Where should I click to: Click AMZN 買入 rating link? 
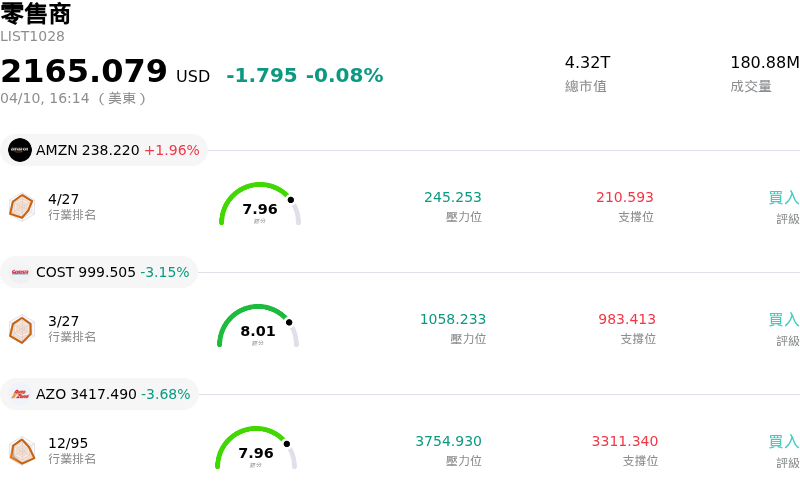(783, 198)
